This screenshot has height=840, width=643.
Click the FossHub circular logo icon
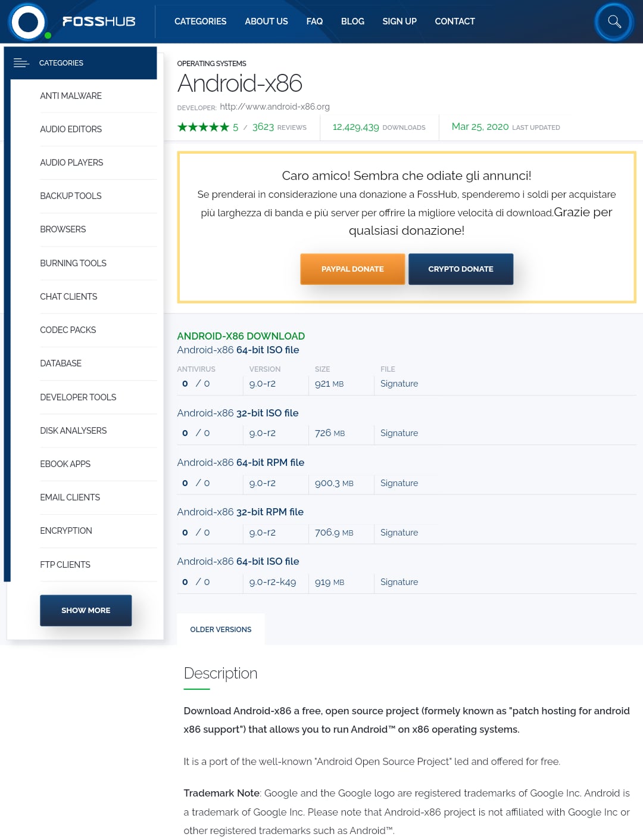27,22
